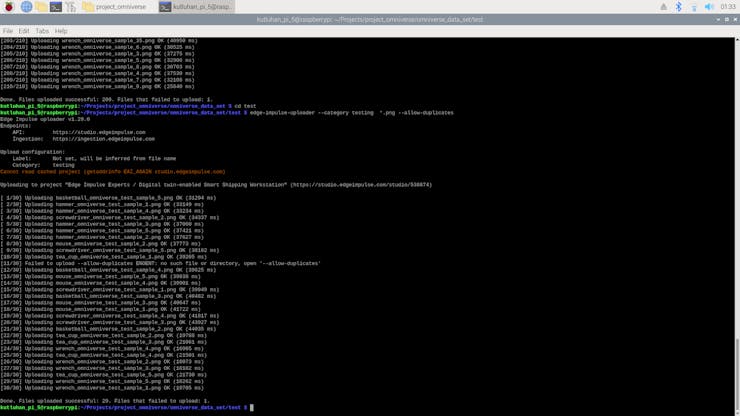Launch a new terminal from the taskbar launcher
The height and width of the screenshot is (416, 740).
(56, 7)
